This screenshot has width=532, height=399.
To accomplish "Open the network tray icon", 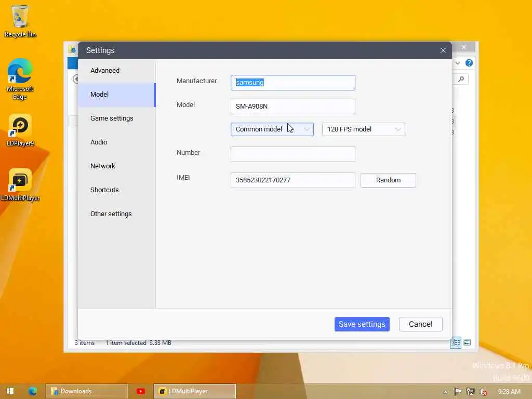I will click(470, 392).
